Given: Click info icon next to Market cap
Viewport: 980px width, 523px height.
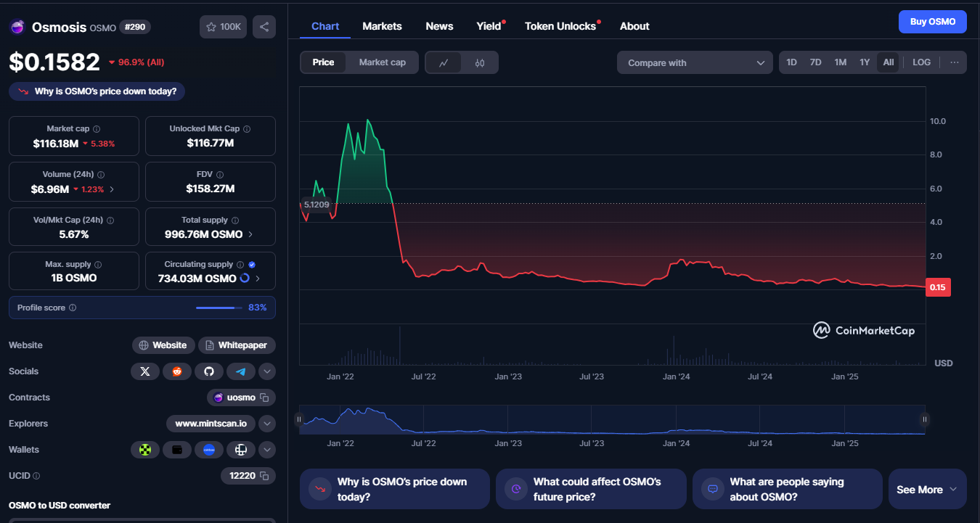Looking at the screenshot, I should pos(97,128).
